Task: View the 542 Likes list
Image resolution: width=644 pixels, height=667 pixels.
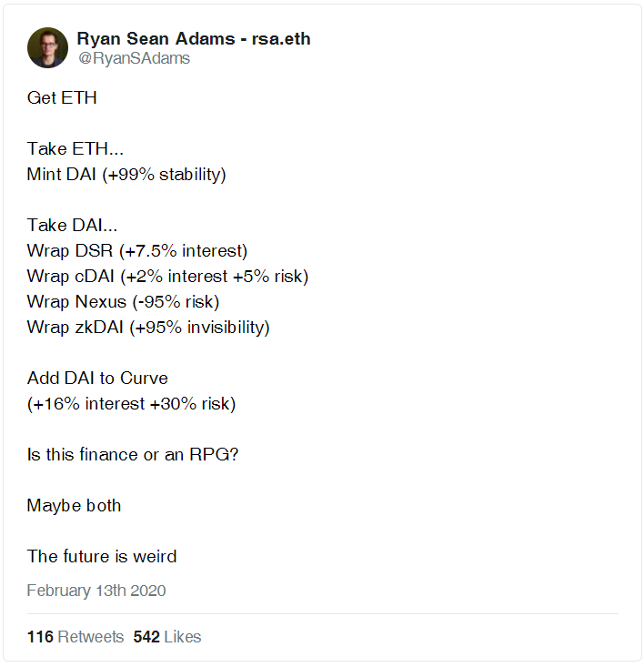Action: point(167,636)
